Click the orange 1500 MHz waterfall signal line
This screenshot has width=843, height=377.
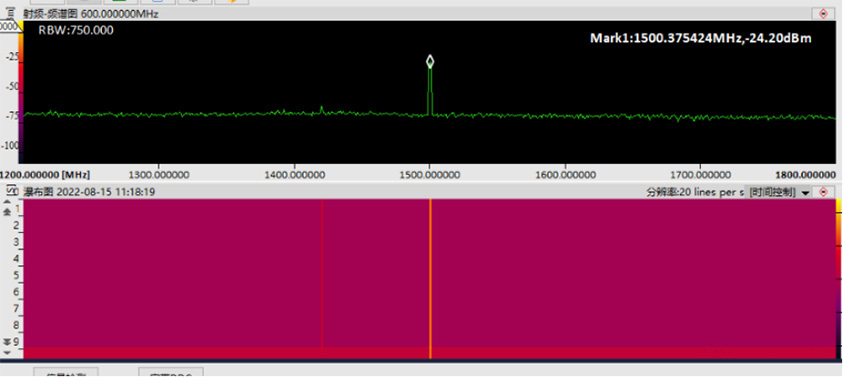point(431,278)
